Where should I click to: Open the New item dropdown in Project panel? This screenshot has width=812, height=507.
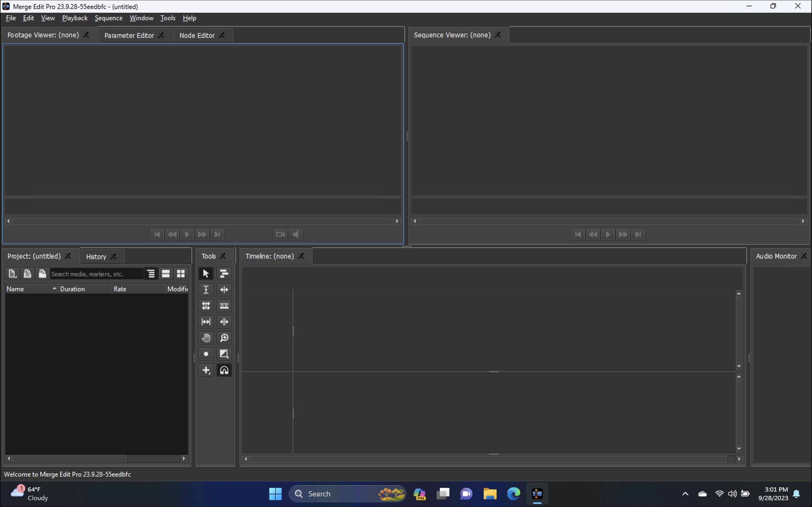pyautogui.click(x=12, y=274)
